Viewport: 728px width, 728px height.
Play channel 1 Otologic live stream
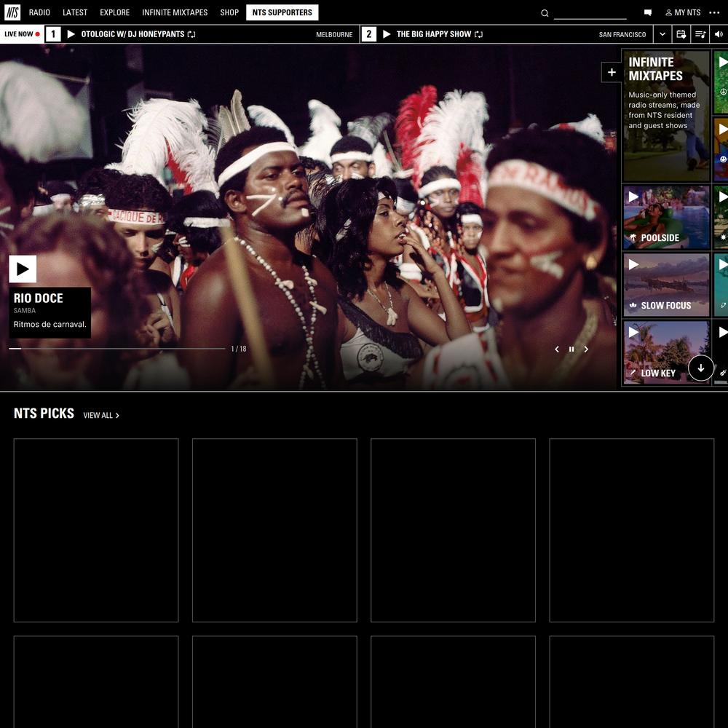pos(71,34)
